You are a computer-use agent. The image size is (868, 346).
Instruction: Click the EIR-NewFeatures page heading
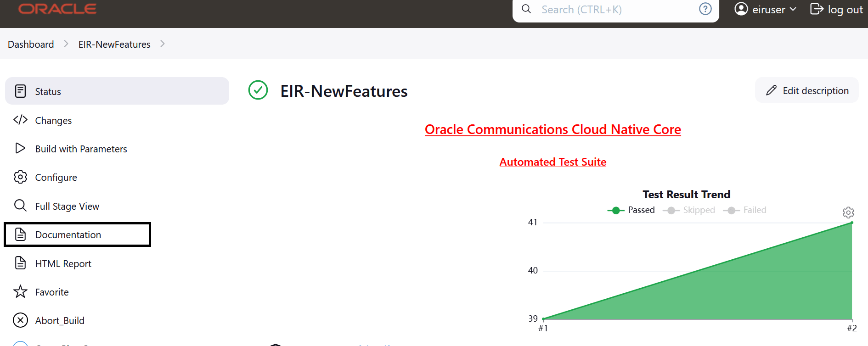[344, 91]
